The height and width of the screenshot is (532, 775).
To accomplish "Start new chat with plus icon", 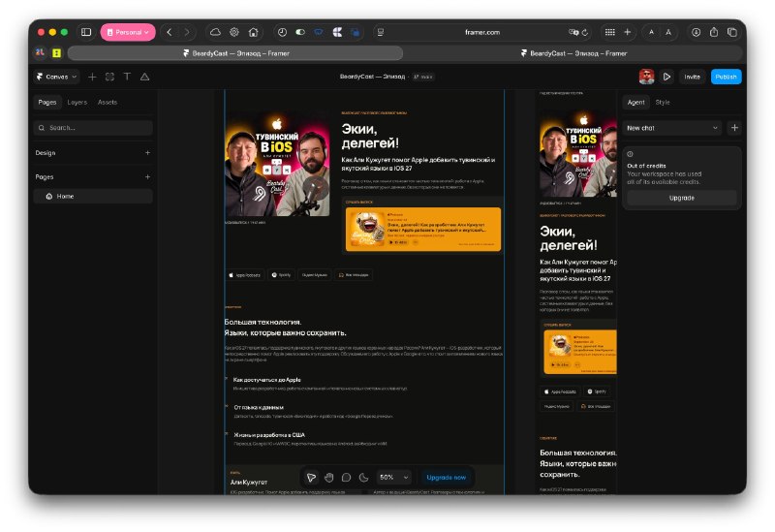I will click(x=734, y=128).
